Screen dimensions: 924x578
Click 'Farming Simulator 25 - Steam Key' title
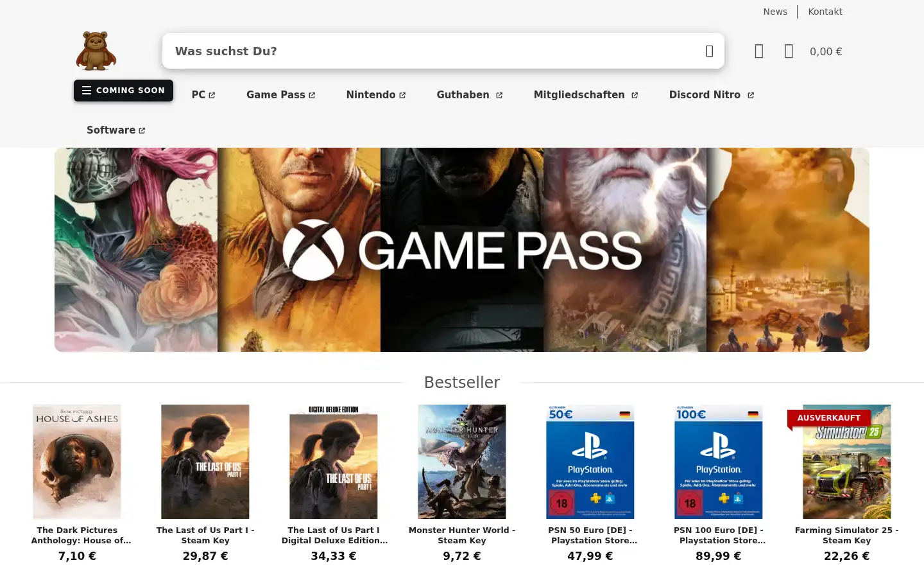click(x=847, y=535)
